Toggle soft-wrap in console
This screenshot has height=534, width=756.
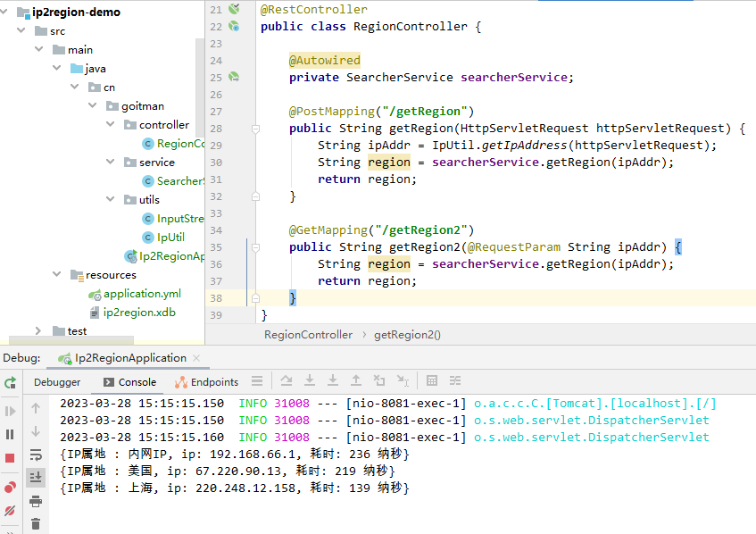36,454
